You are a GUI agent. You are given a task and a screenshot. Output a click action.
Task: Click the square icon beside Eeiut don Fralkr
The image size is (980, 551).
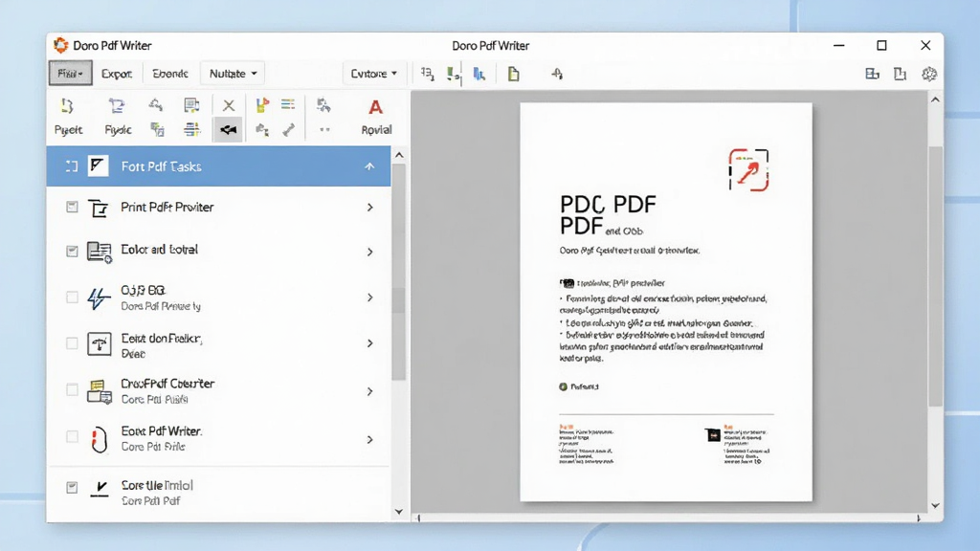[100, 343]
